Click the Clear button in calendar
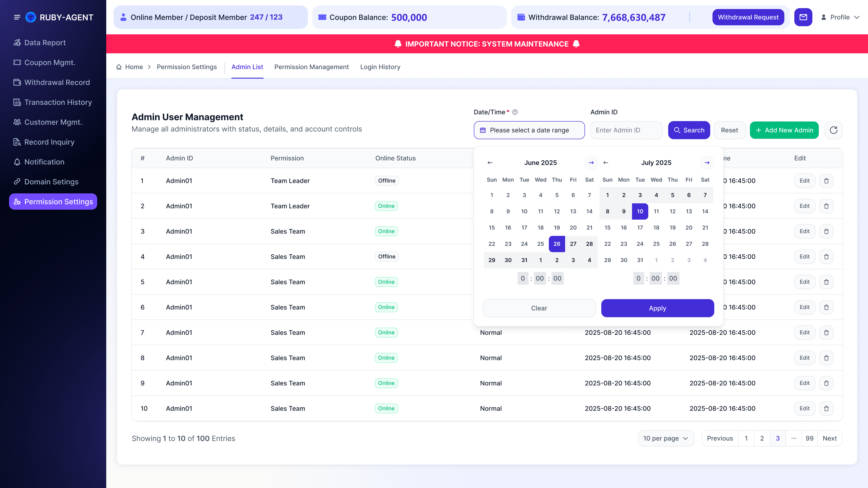Screen dimensions: 868x488 click(x=539, y=308)
